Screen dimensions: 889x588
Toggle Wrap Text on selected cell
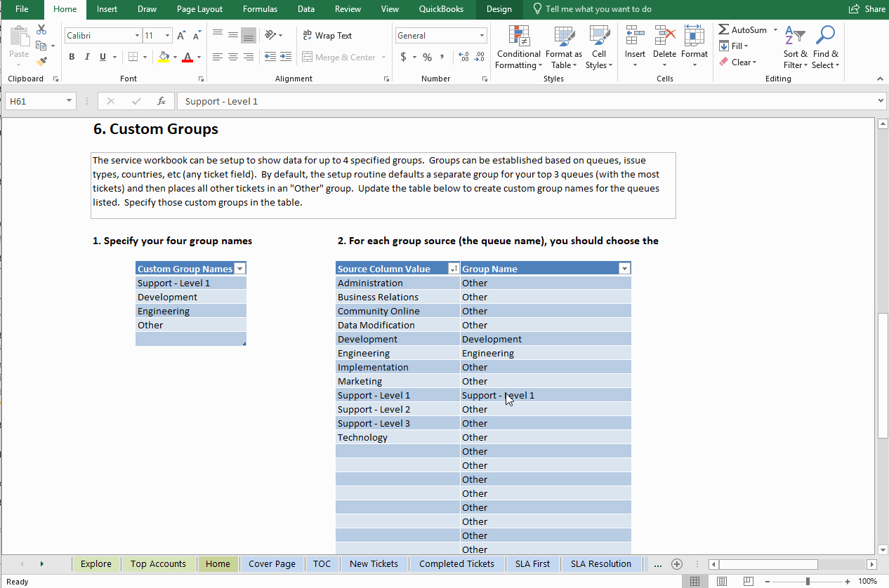(327, 36)
